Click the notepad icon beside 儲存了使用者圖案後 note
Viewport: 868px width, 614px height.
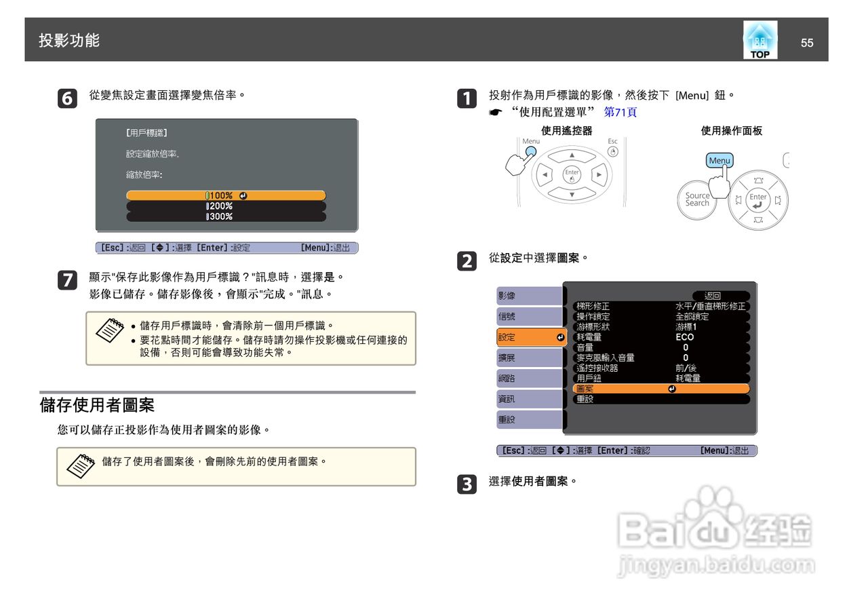[x=81, y=466]
